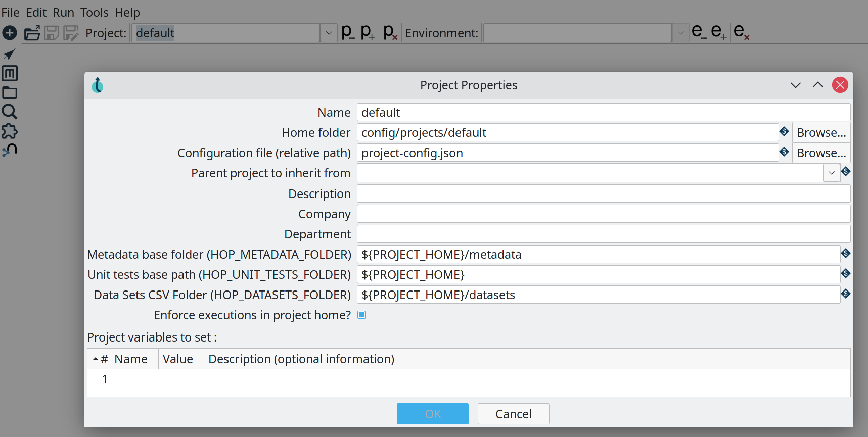Sort variables by the Name column header
This screenshot has height=437, width=868.
[x=131, y=359]
